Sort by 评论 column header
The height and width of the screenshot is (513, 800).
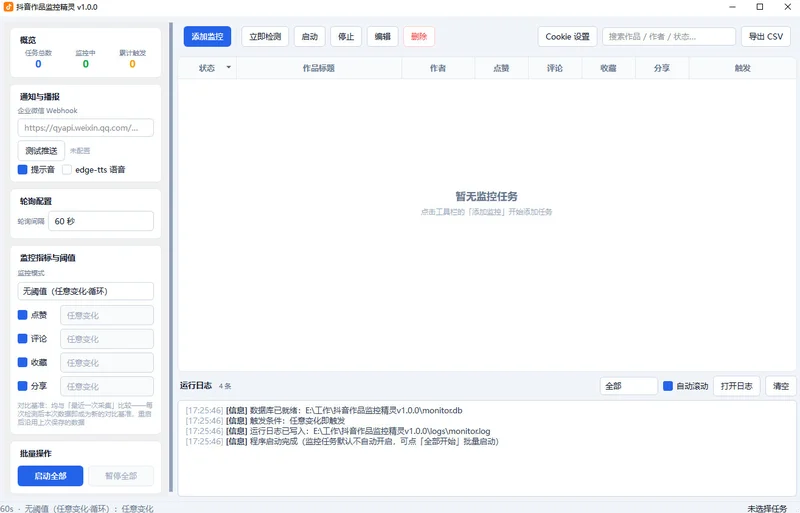point(555,68)
